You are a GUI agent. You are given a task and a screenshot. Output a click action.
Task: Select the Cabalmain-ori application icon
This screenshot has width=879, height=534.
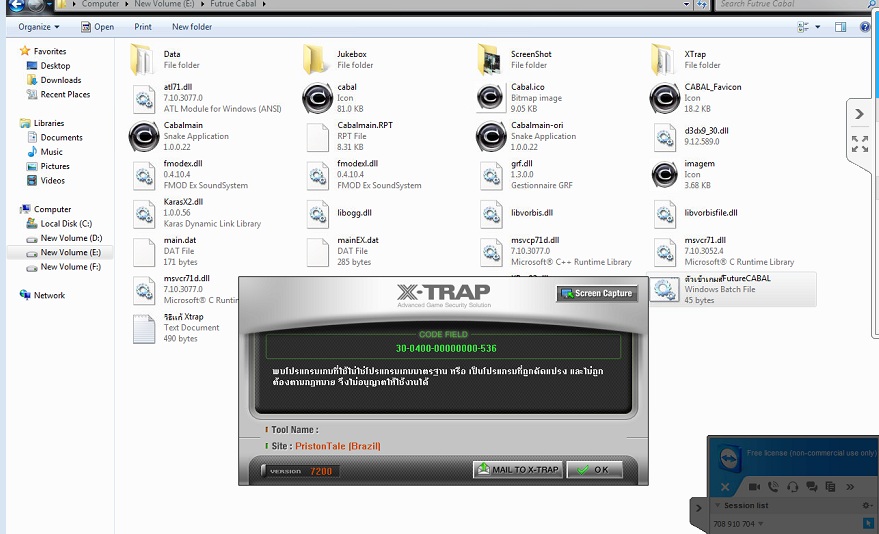click(x=491, y=137)
